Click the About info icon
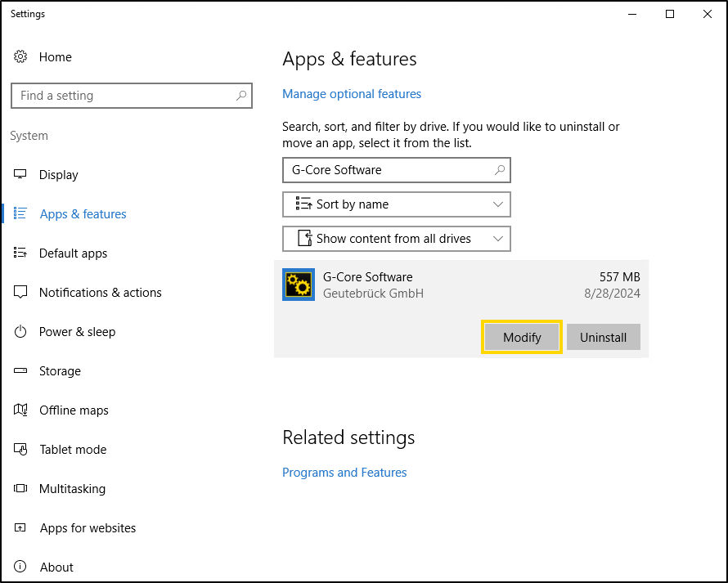Image resolution: width=728 pixels, height=583 pixels. pos(20,567)
